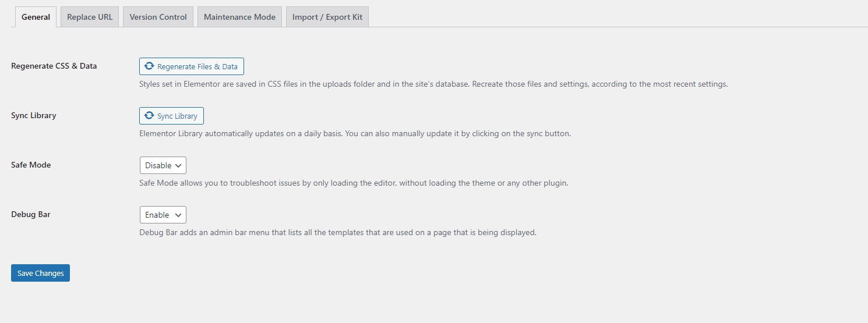Screen dimensions: 868x323
Task: Click the Sync Library row heading label
Action: tap(33, 115)
